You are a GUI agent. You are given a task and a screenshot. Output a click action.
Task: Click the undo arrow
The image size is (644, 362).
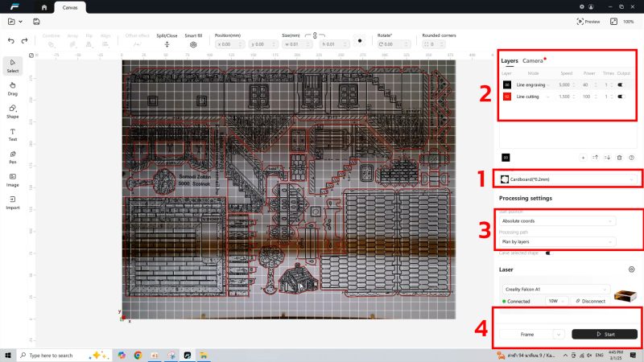pos(11,41)
